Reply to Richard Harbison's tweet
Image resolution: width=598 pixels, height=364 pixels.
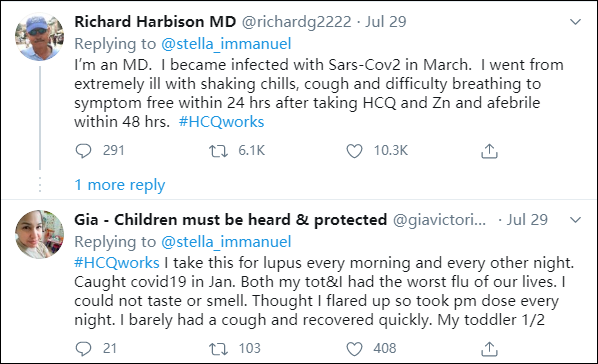coord(83,151)
